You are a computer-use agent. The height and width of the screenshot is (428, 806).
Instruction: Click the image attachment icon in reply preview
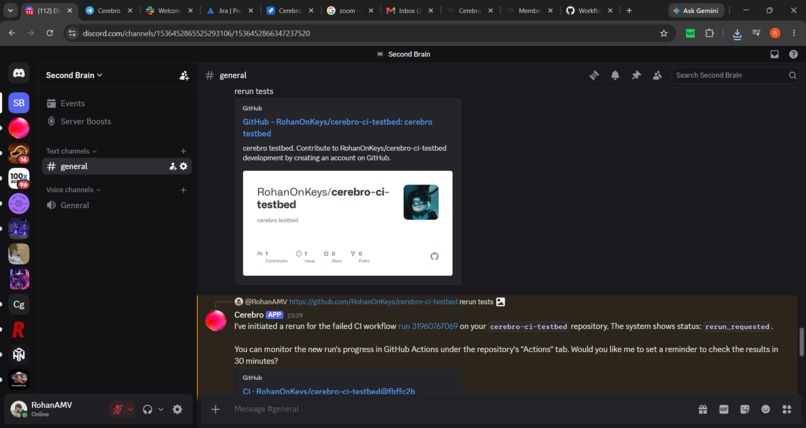501,302
